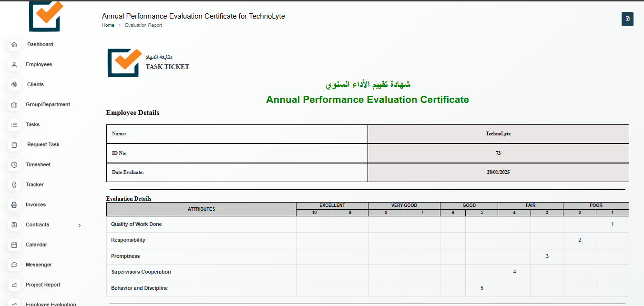Image resolution: width=644 pixels, height=306 pixels.
Task: Click the Evaluation Report breadcrumb
Action: point(143,25)
